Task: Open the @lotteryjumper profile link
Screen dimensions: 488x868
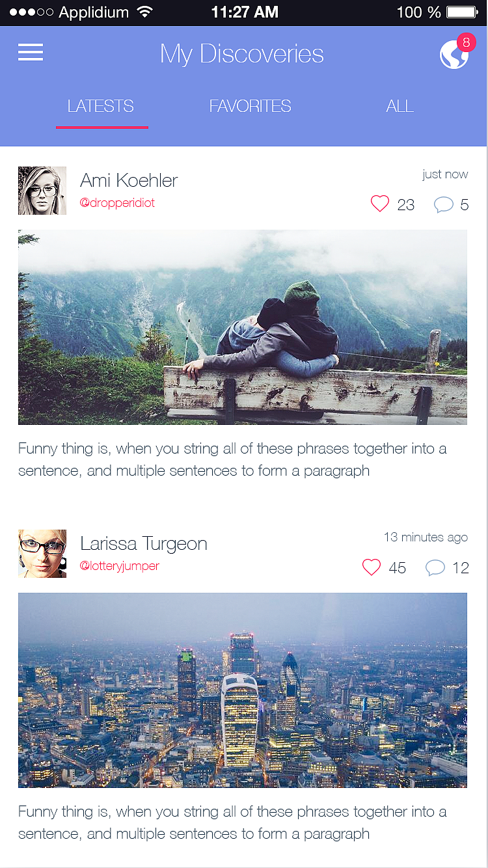Action: (119, 566)
